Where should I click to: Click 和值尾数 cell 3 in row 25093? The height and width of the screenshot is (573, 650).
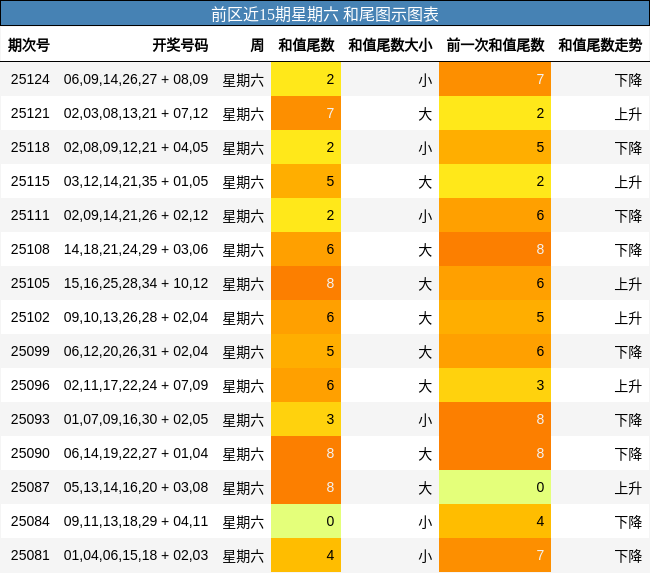[306, 419]
